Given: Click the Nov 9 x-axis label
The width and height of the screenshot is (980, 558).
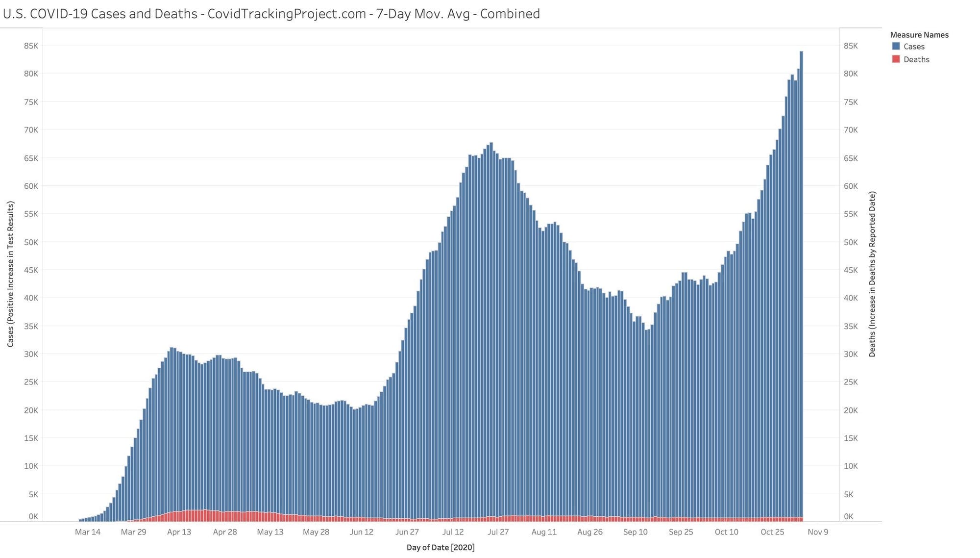Looking at the screenshot, I should [x=818, y=532].
